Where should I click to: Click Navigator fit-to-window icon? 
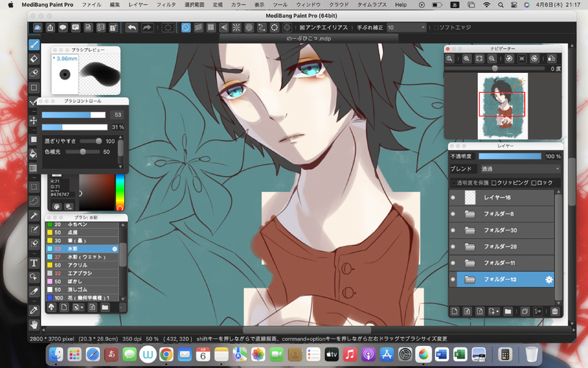point(479,59)
